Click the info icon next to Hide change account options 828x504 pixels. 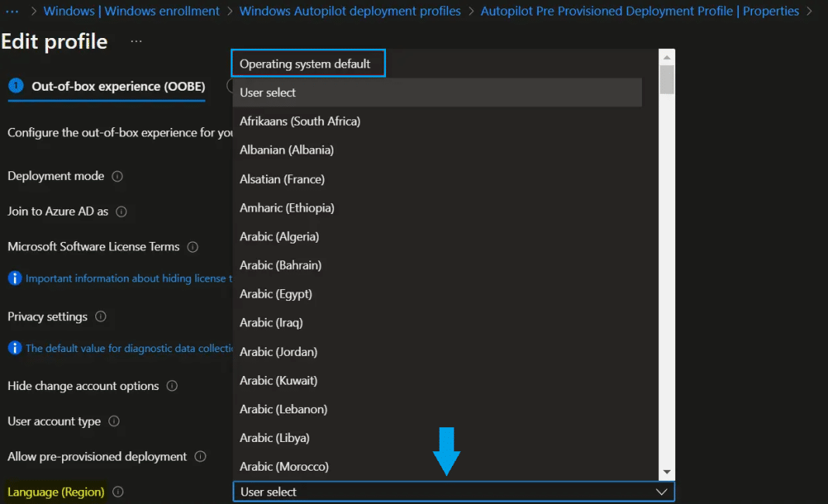pos(171,386)
